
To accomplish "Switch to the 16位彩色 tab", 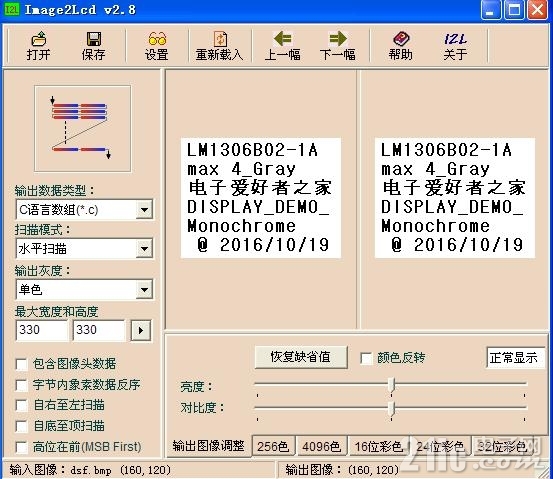I will coord(379,447).
